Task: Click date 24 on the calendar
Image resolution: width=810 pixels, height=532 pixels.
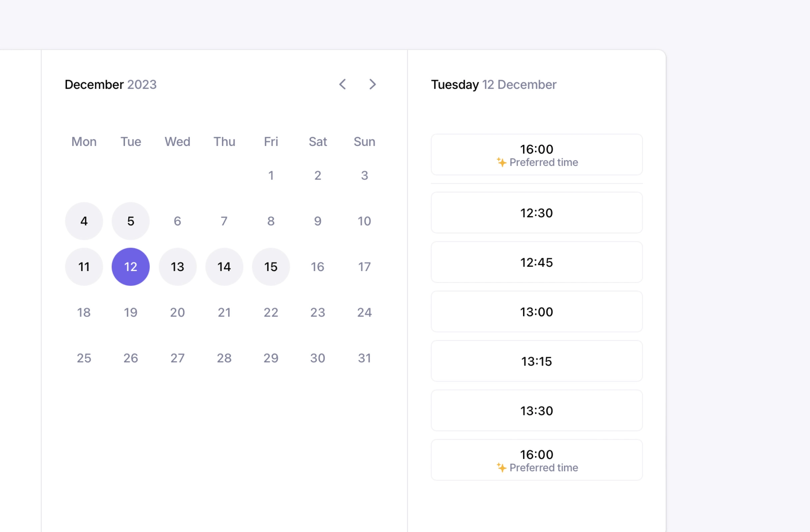Action: click(x=365, y=312)
